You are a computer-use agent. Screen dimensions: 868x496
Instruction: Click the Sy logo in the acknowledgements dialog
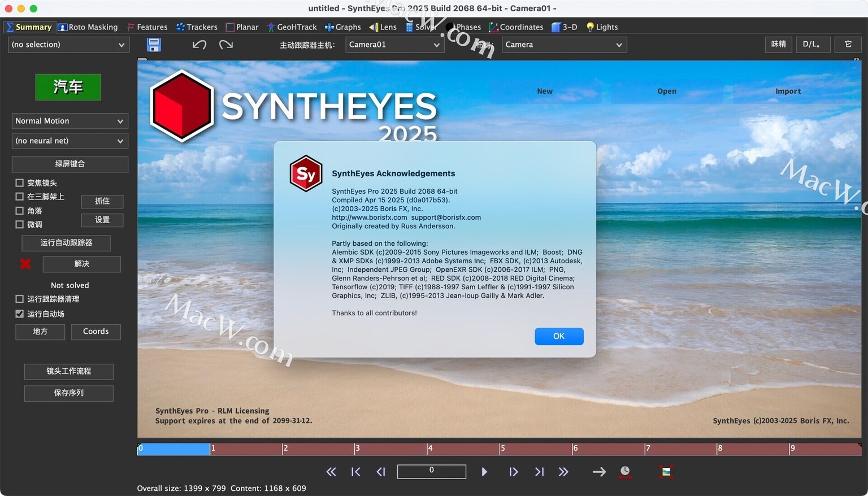306,173
